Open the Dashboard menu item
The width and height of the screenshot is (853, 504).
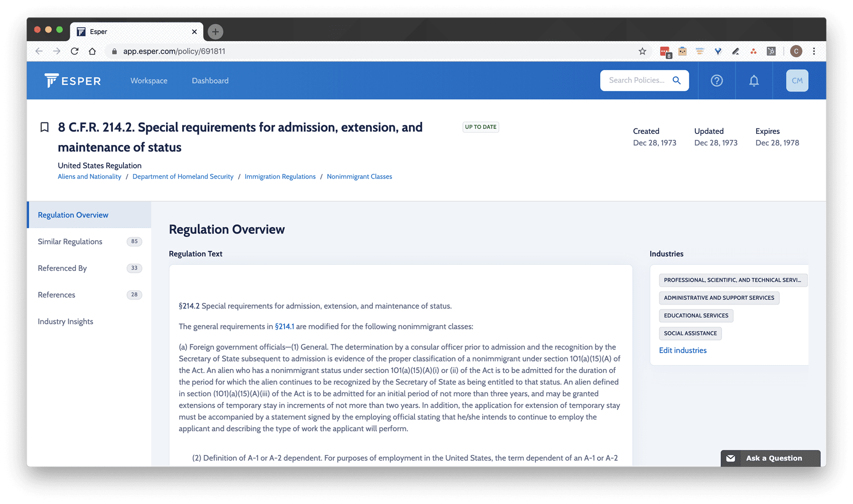(210, 80)
